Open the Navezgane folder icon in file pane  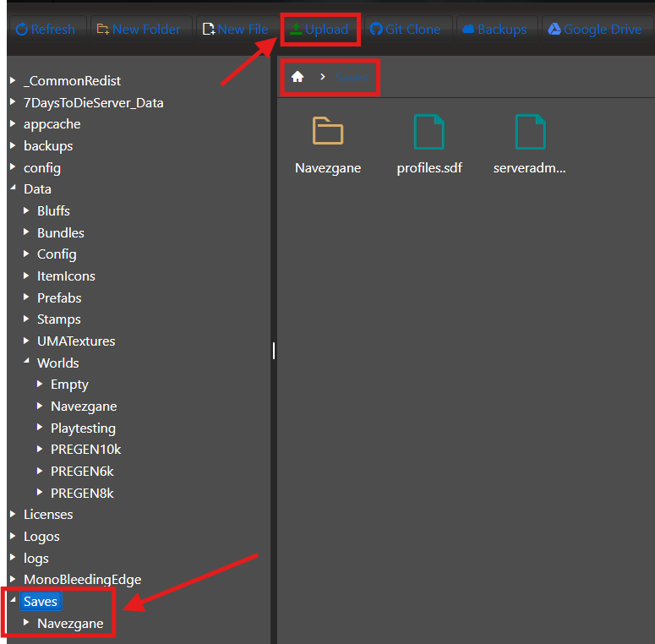(x=328, y=131)
